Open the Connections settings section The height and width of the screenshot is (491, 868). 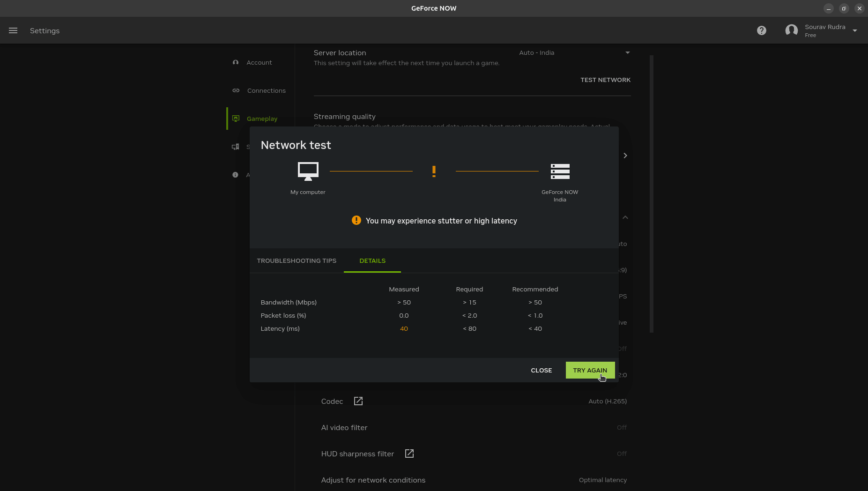coord(266,90)
